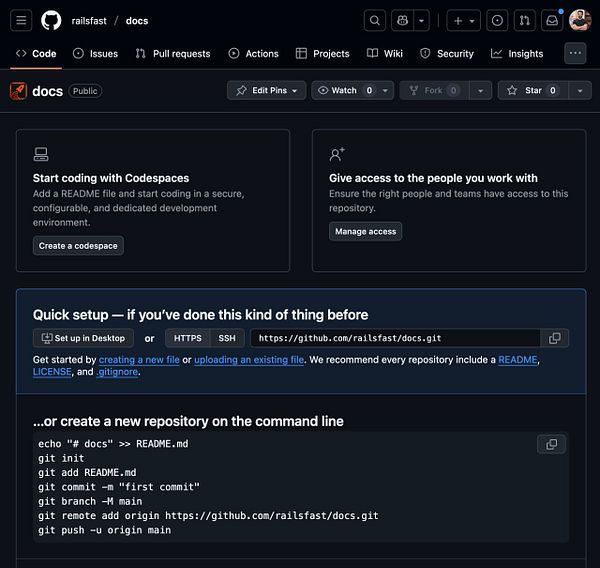Image resolution: width=600 pixels, height=568 pixels.
Task: Open the Insights tab
Action: click(x=517, y=54)
